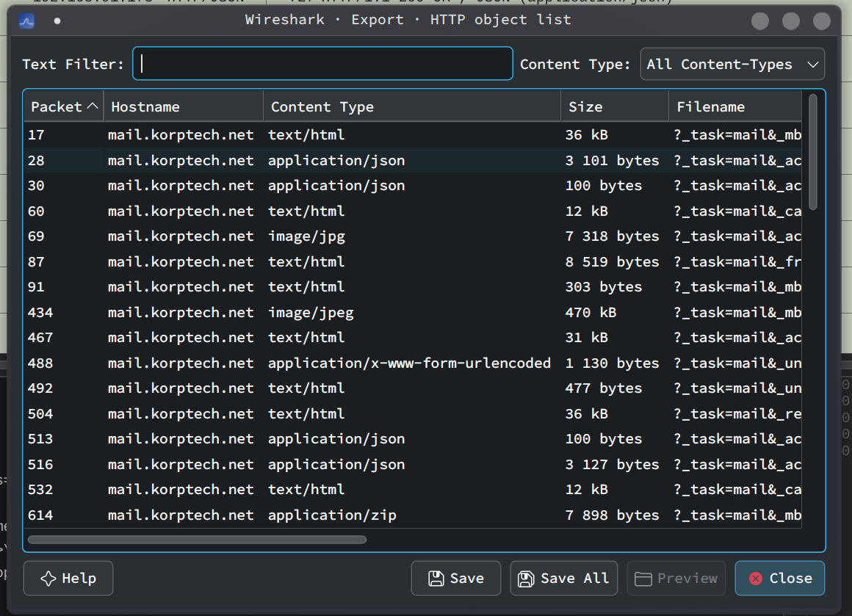852x616 pixels.
Task: Sort the list by Size column
Action: coord(614,106)
